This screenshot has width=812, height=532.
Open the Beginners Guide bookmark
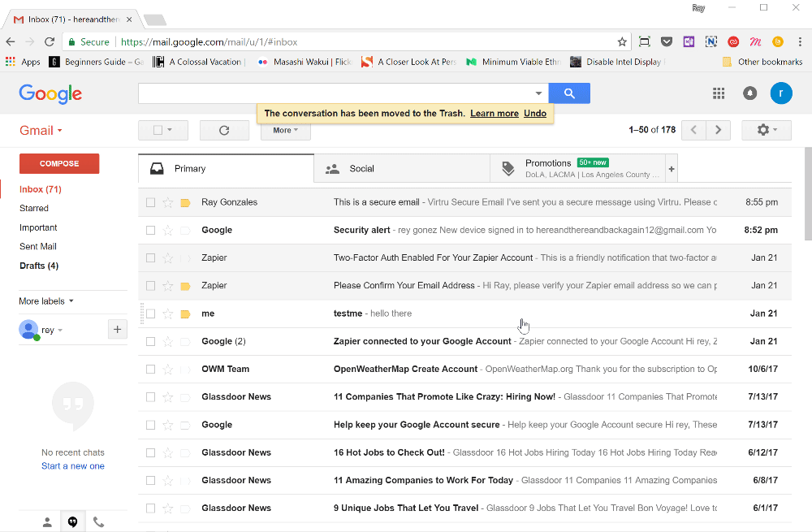point(96,62)
